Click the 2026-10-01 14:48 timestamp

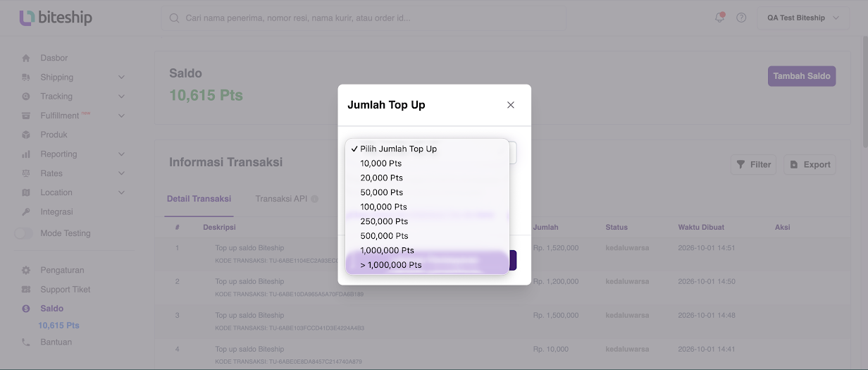[707, 315]
